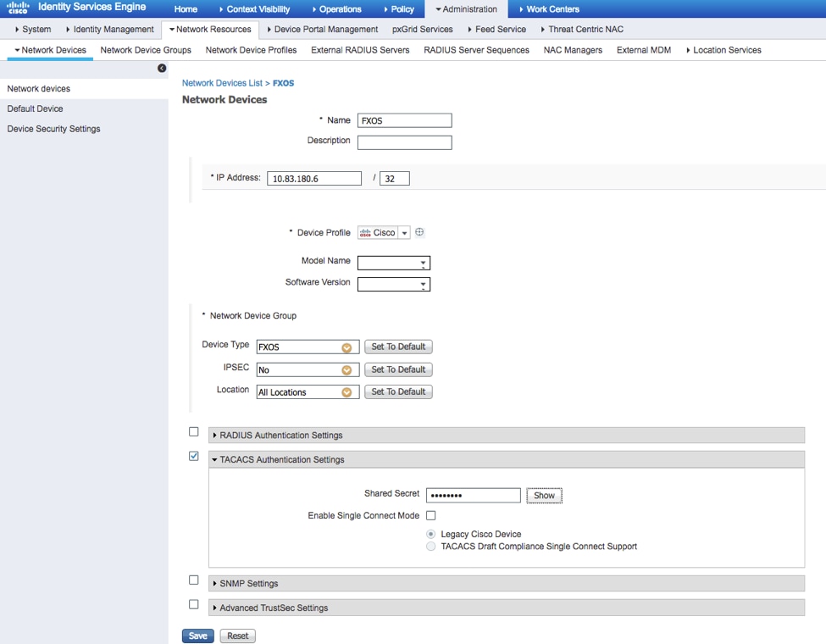Click the Save button
The width and height of the screenshot is (826, 644).
point(198,636)
